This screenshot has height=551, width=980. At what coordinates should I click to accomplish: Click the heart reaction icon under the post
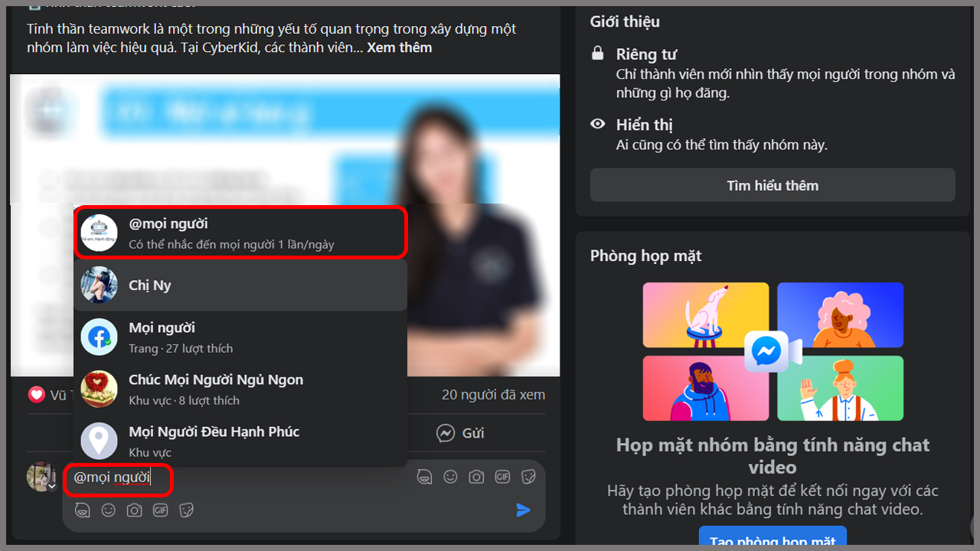37,395
